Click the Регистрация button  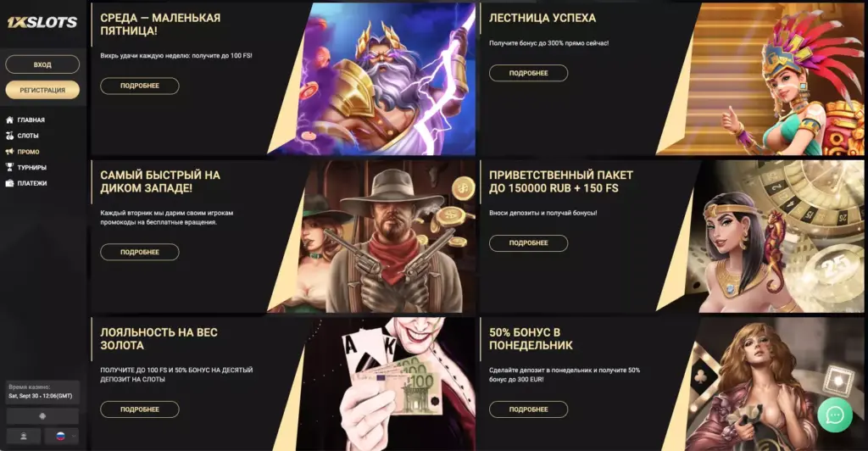pyautogui.click(x=42, y=90)
